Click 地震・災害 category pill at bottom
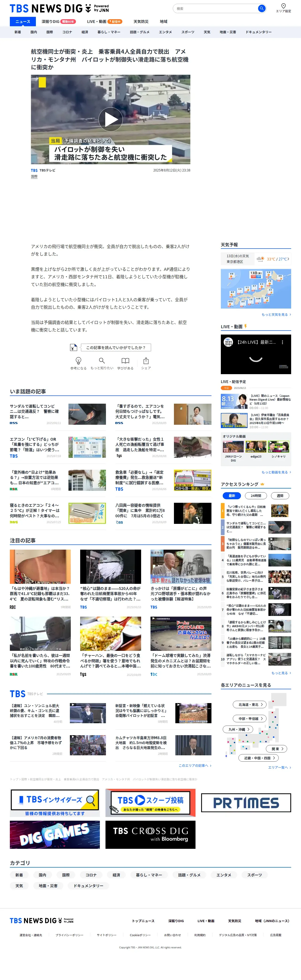Viewport: 301px width, 980px height. 48,886
